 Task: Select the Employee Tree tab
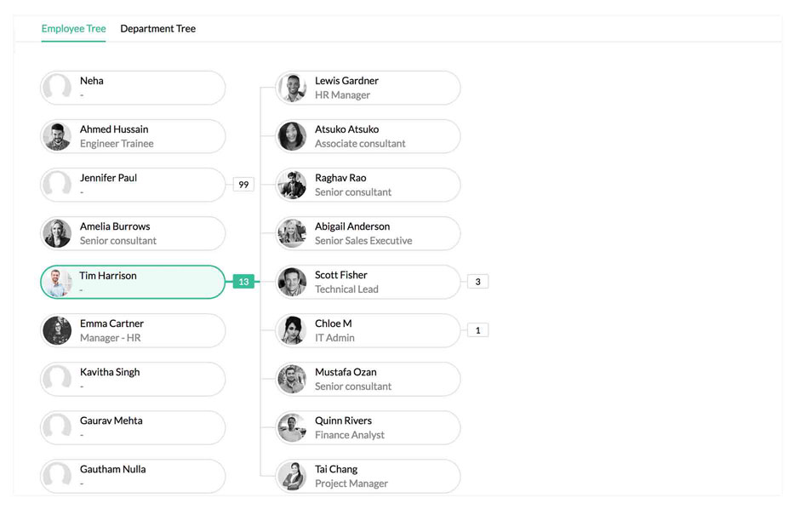[x=73, y=29]
